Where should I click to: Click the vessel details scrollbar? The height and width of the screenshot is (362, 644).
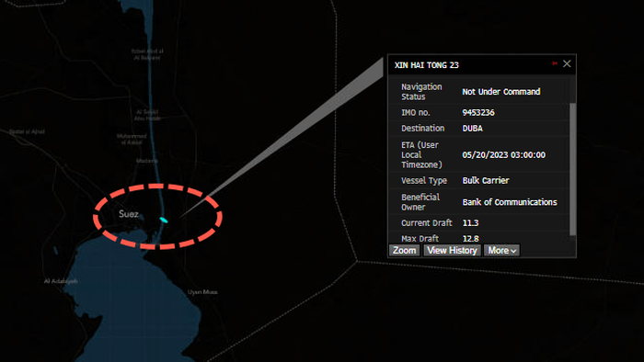[572, 169]
